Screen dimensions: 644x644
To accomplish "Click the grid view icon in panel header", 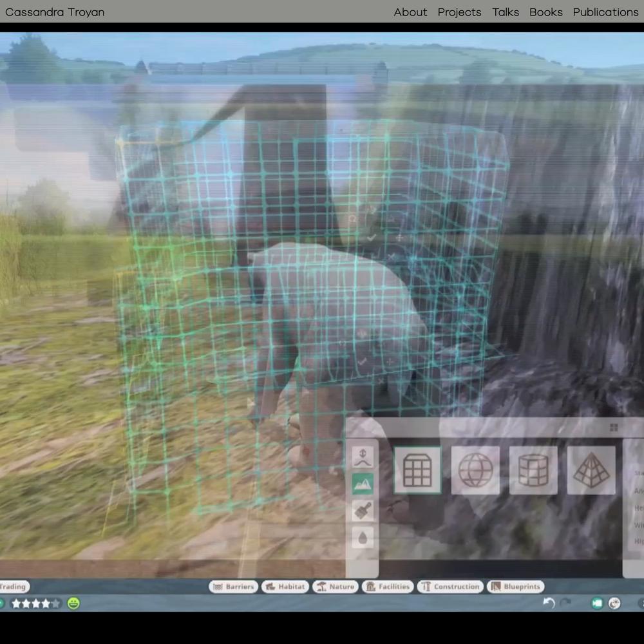I will (614, 428).
